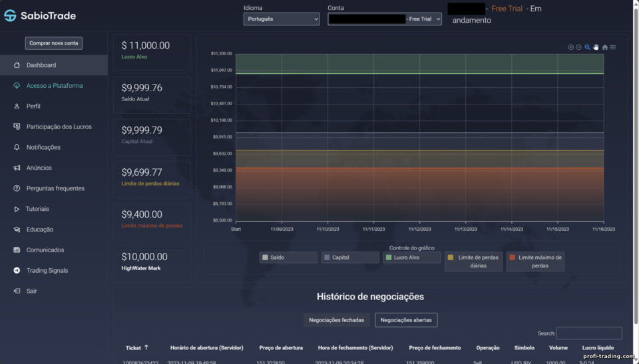The width and height of the screenshot is (639, 364).
Task: Click the Notificações bell icon
Action: tap(17, 147)
